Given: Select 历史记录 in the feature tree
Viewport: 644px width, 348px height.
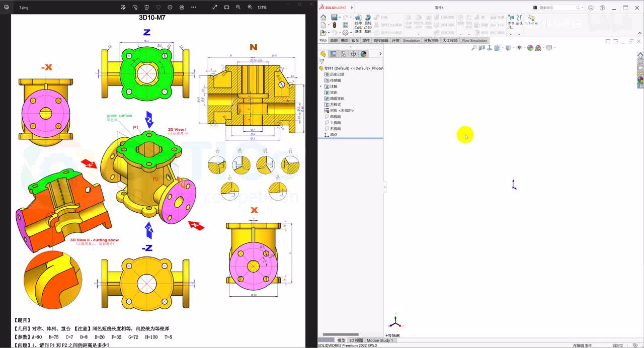Looking at the screenshot, I should click(x=335, y=74).
